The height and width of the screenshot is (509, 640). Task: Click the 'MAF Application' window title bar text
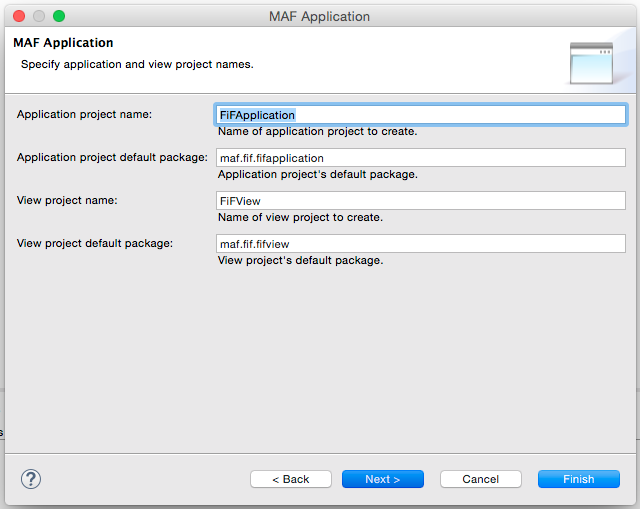(319, 16)
